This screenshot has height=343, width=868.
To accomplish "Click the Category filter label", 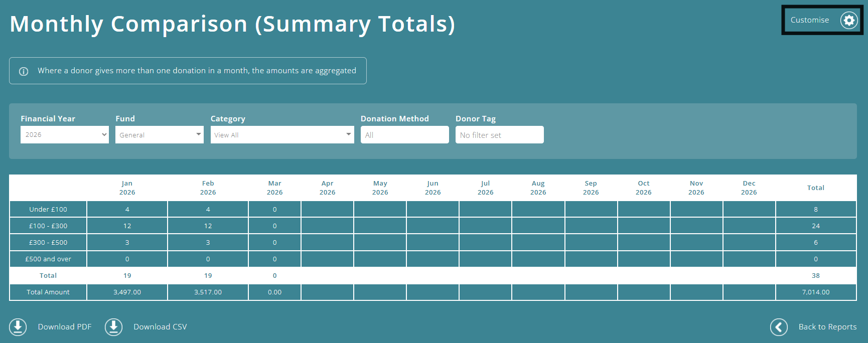I will pyautogui.click(x=228, y=119).
